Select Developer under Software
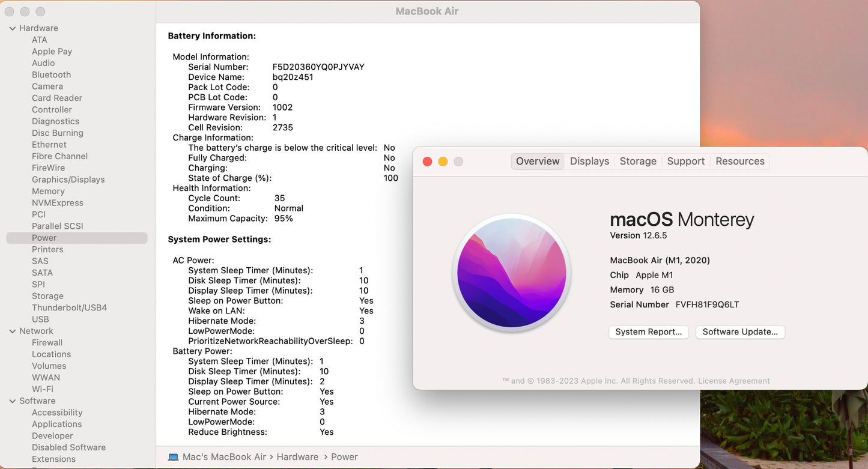This screenshot has width=868, height=469. click(x=52, y=436)
